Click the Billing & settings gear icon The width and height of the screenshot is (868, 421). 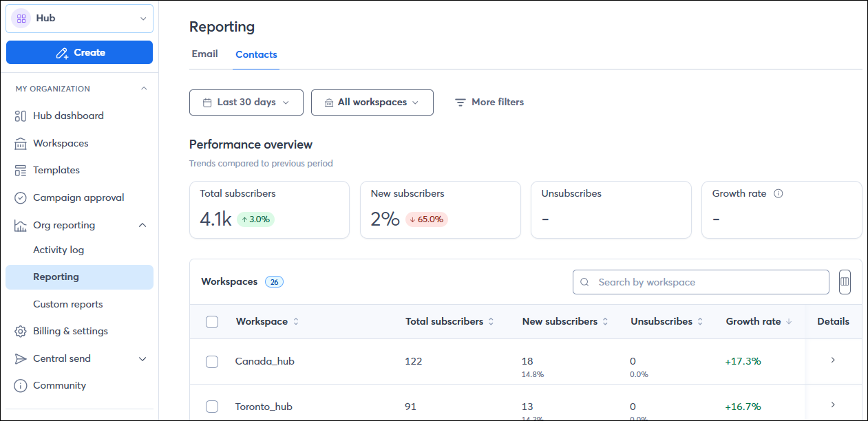pyautogui.click(x=21, y=332)
